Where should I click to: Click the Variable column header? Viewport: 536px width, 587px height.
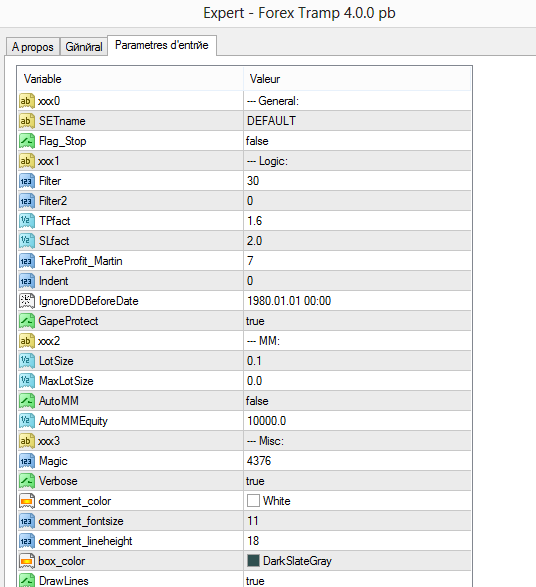click(x=130, y=79)
